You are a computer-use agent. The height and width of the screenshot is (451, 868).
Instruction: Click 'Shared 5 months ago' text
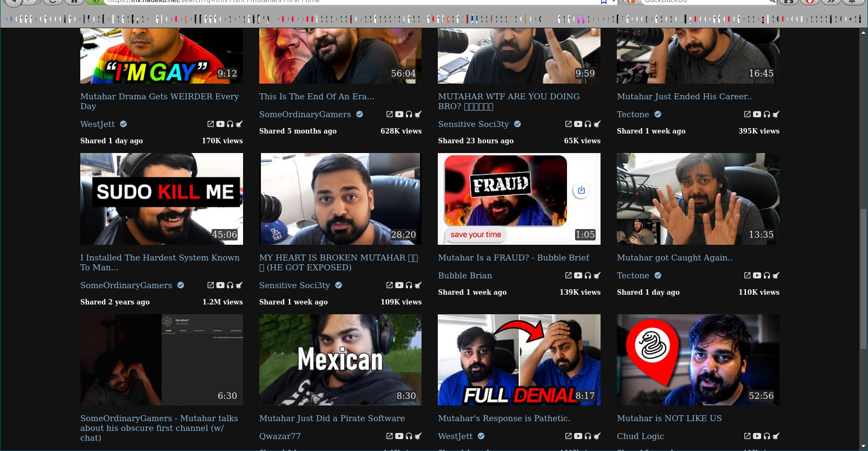point(298,131)
